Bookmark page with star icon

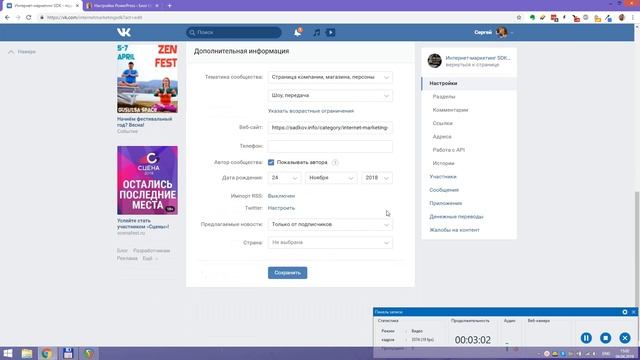pyautogui.click(x=519, y=18)
